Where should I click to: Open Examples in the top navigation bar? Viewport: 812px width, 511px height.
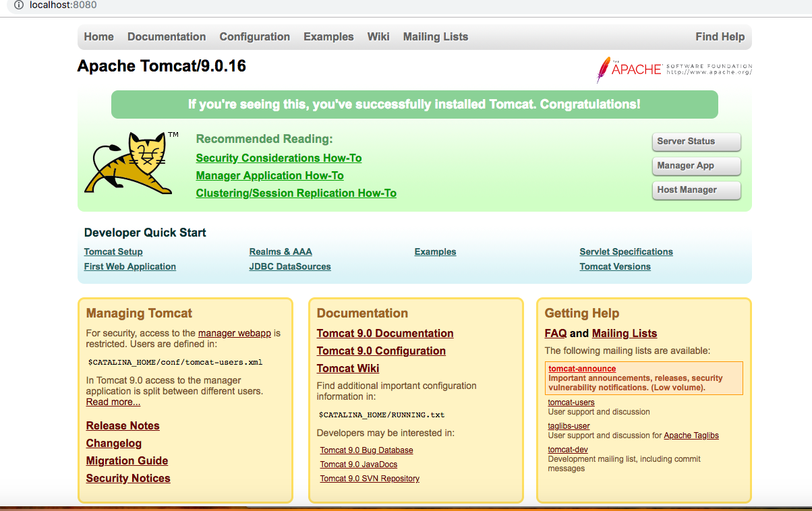(328, 37)
